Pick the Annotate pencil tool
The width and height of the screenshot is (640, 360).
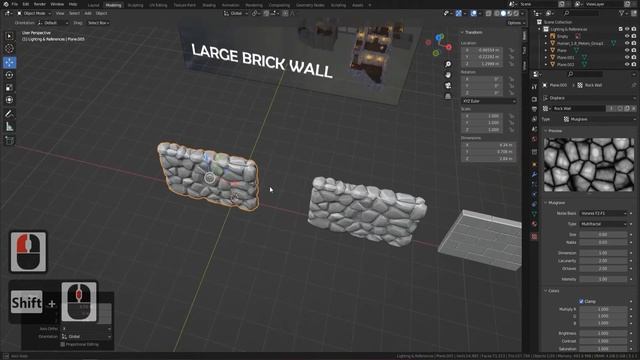(x=9, y=114)
